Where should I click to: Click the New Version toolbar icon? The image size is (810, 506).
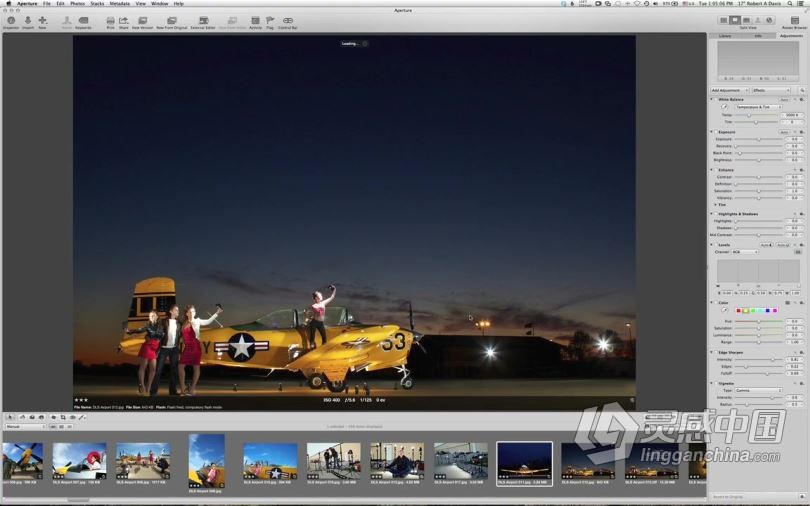[x=143, y=21]
